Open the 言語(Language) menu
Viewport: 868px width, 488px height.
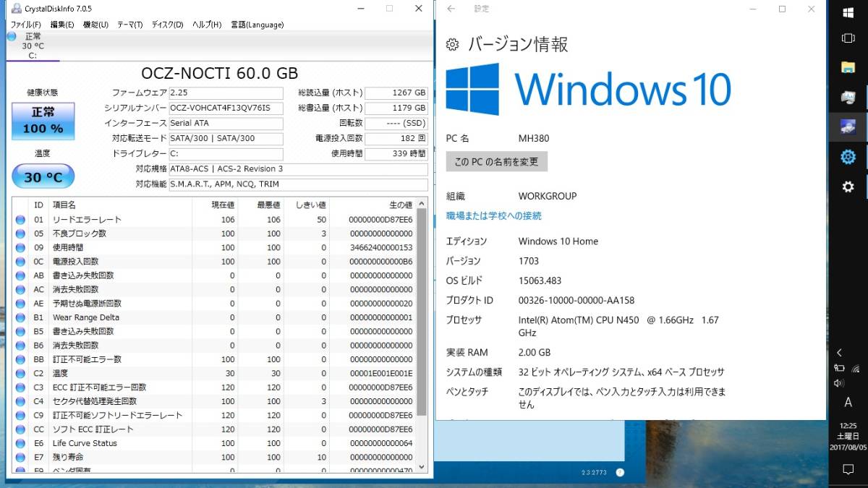tap(258, 24)
